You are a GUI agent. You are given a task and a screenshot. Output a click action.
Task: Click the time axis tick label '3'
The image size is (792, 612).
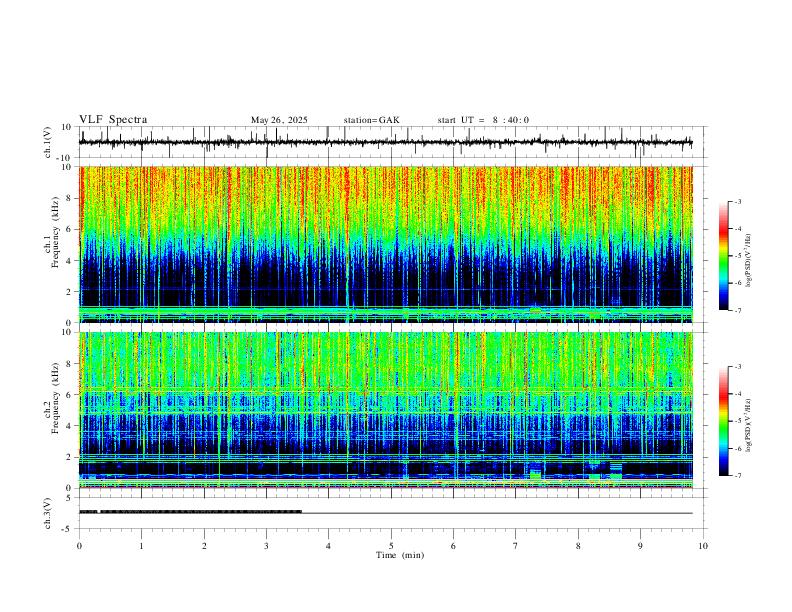266,546
